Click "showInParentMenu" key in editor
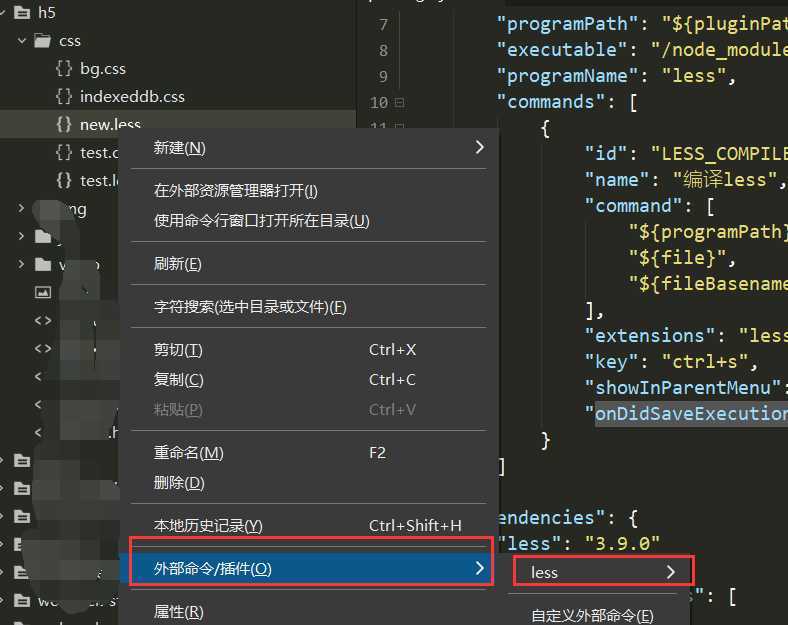Screen dimensions: 788x625 [x=682, y=387]
